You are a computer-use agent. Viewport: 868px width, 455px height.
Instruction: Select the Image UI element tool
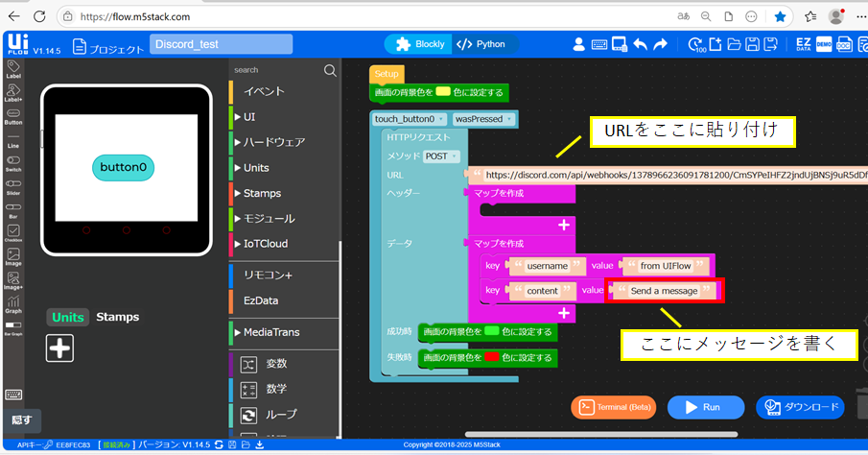(x=13, y=257)
